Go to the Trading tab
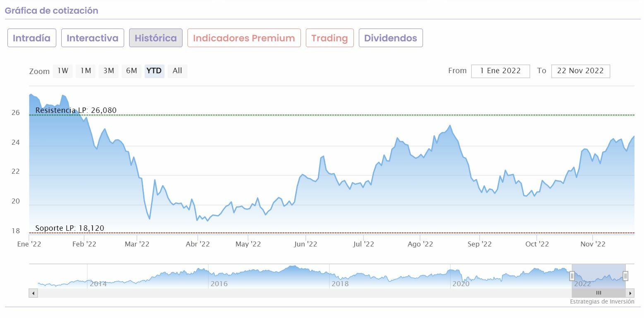This screenshot has width=644, height=318. (x=329, y=38)
